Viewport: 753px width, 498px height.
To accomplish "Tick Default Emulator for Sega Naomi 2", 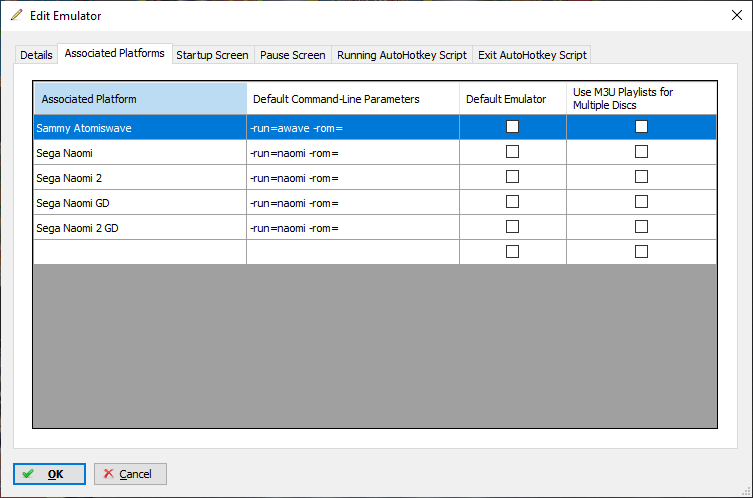I will click(x=512, y=177).
